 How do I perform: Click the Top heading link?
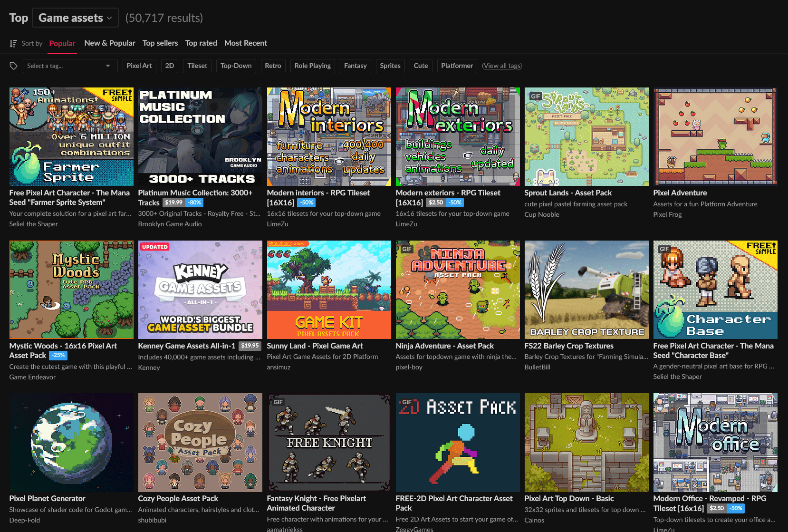(x=19, y=18)
